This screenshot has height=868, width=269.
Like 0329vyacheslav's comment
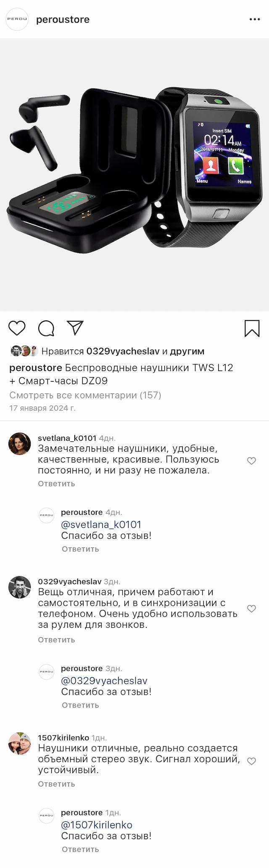(x=251, y=608)
